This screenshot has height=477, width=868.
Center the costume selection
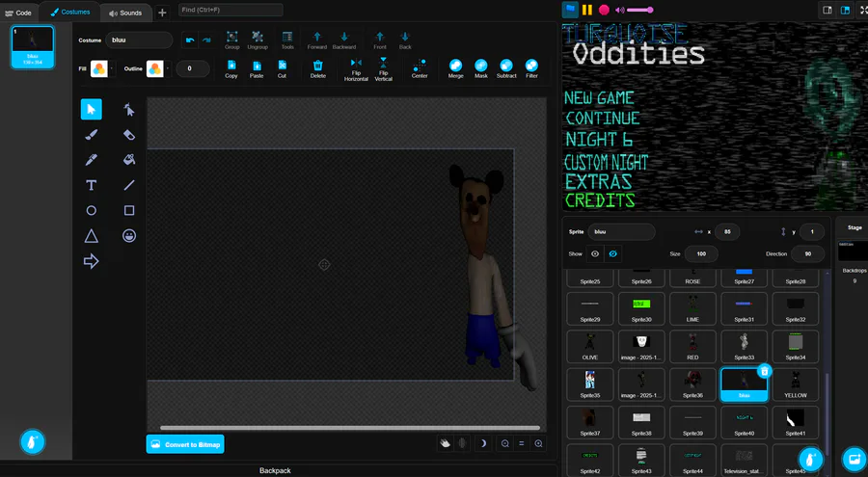[x=420, y=68]
